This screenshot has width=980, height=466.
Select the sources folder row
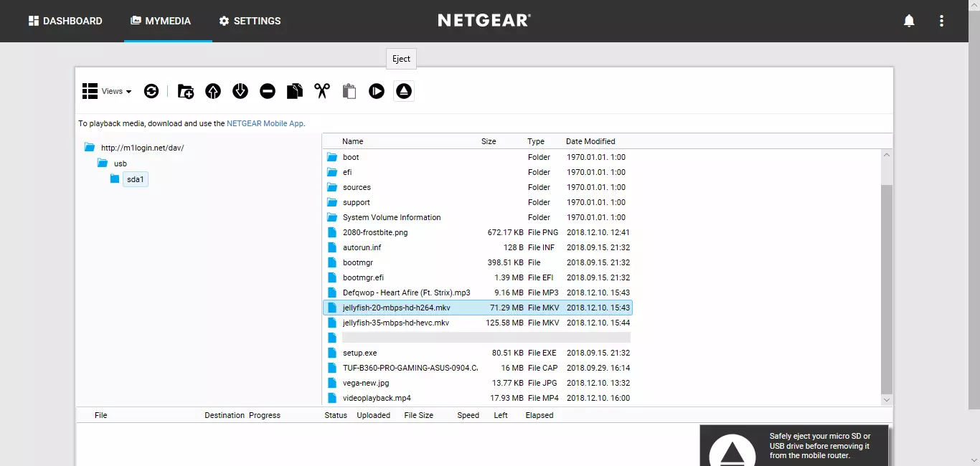[x=478, y=187]
